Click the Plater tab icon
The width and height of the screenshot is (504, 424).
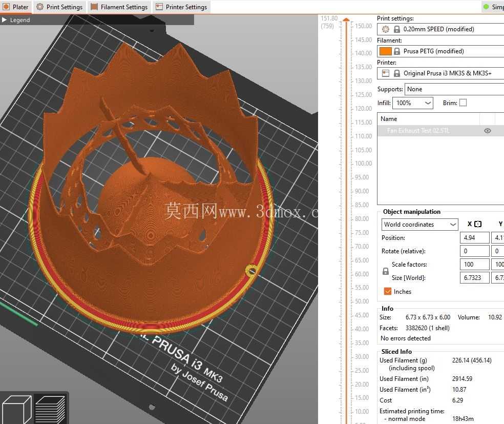pyautogui.click(x=6, y=7)
